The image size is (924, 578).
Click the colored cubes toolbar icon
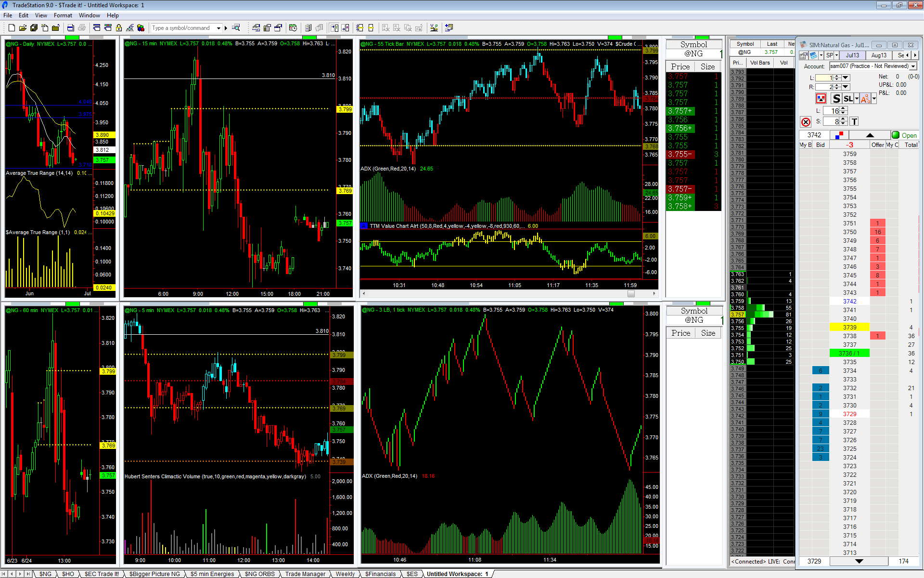tap(141, 28)
